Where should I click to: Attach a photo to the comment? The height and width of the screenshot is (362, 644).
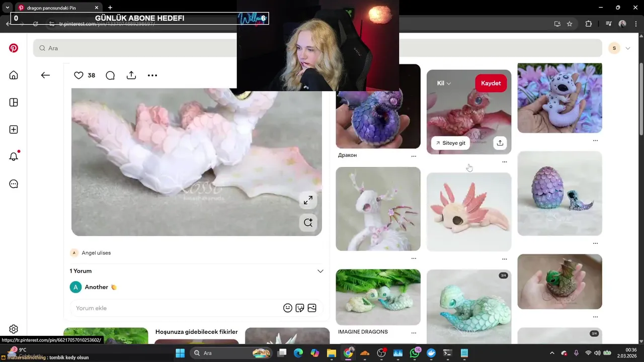[312, 308]
